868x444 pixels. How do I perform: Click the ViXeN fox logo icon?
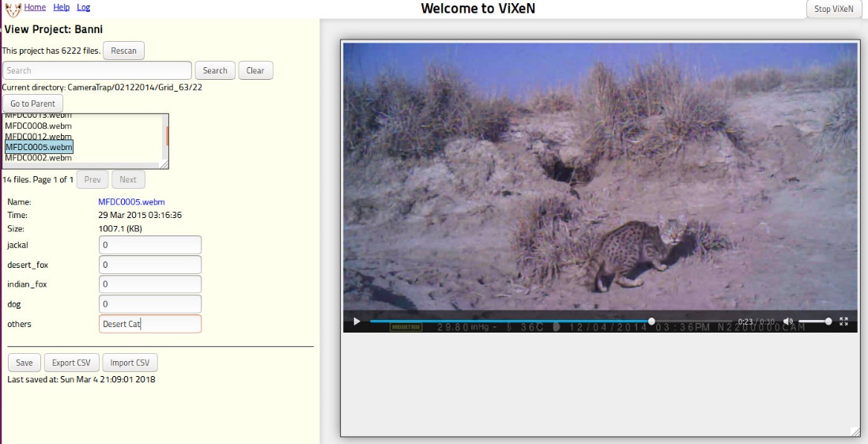coord(13,9)
